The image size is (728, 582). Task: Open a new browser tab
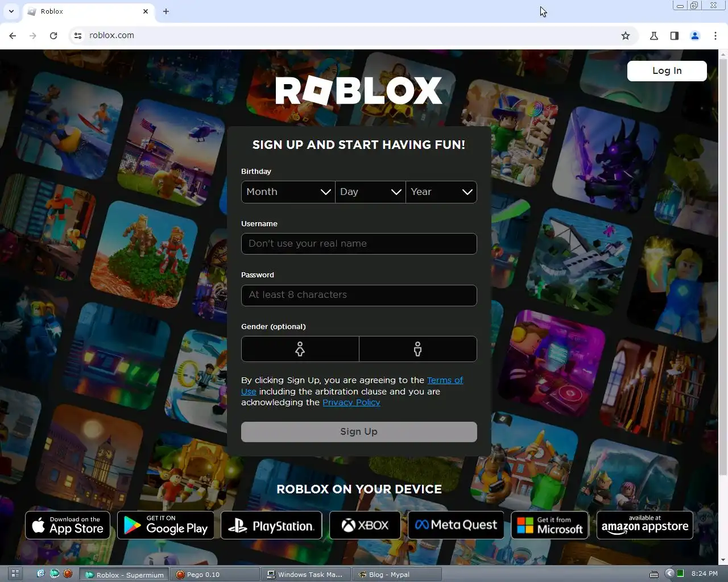(166, 11)
